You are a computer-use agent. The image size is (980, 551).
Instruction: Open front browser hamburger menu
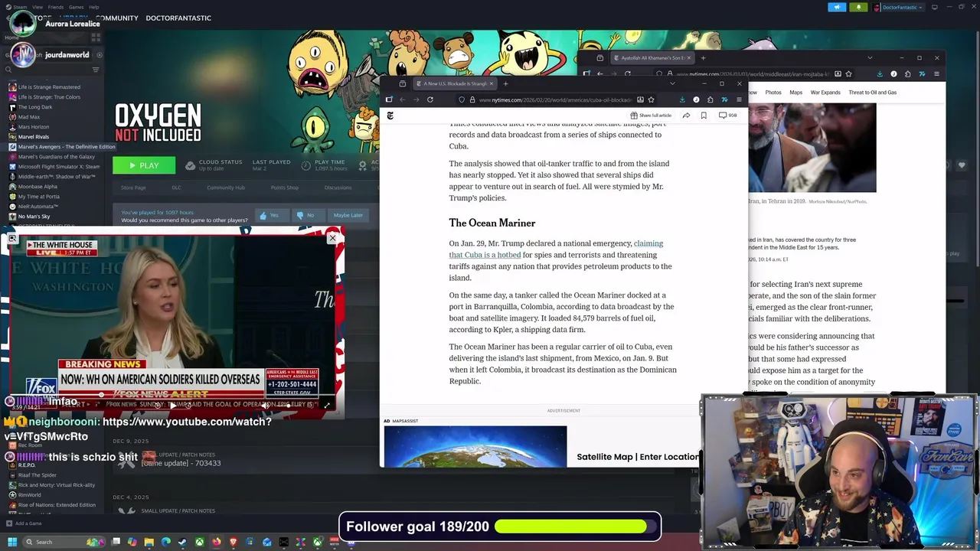point(739,99)
